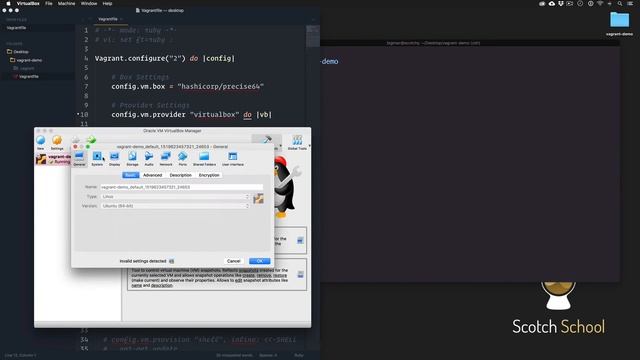
Task: Open the Apple menu
Action: point(8,3)
